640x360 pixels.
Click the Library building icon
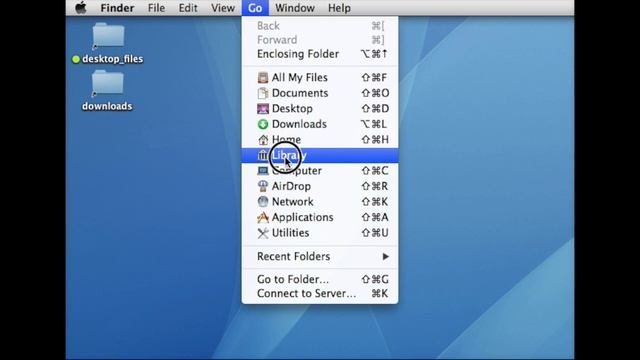[x=263, y=155]
